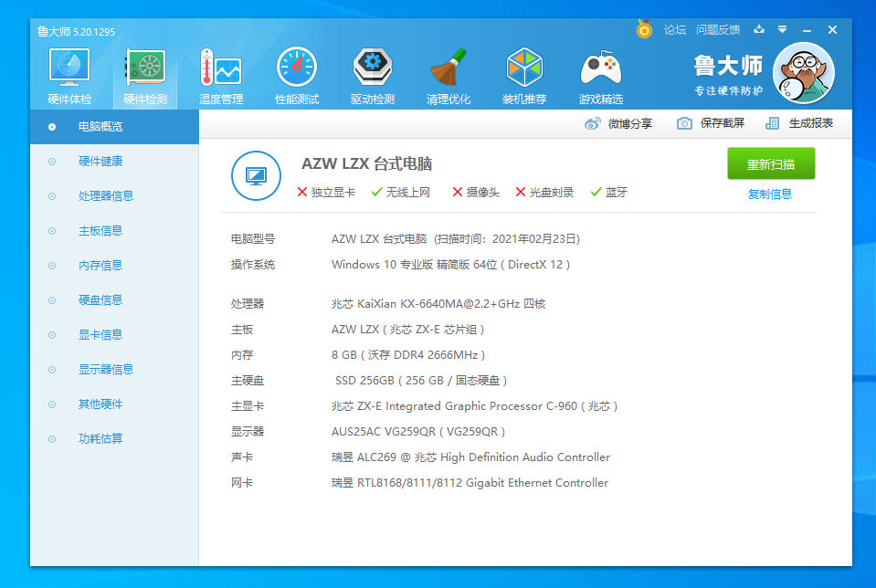Screen dimensions: 876x588
Task: Click the 复制信息 copy info link
Action: pos(770,194)
